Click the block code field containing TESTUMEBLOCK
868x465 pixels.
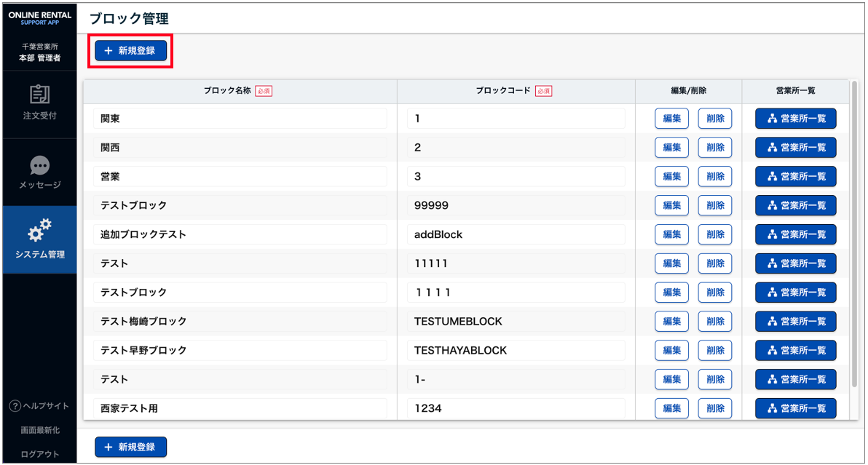click(516, 322)
